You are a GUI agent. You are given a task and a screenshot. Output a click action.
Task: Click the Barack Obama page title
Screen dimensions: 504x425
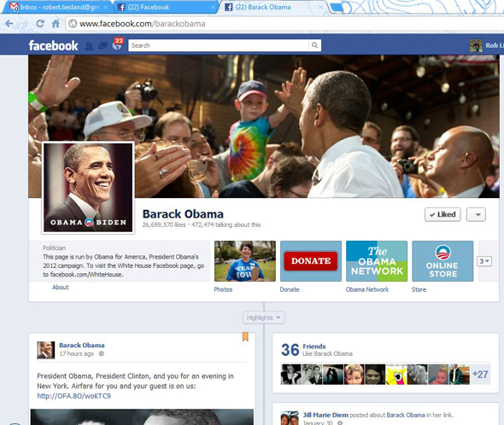(x=183, y=214)
